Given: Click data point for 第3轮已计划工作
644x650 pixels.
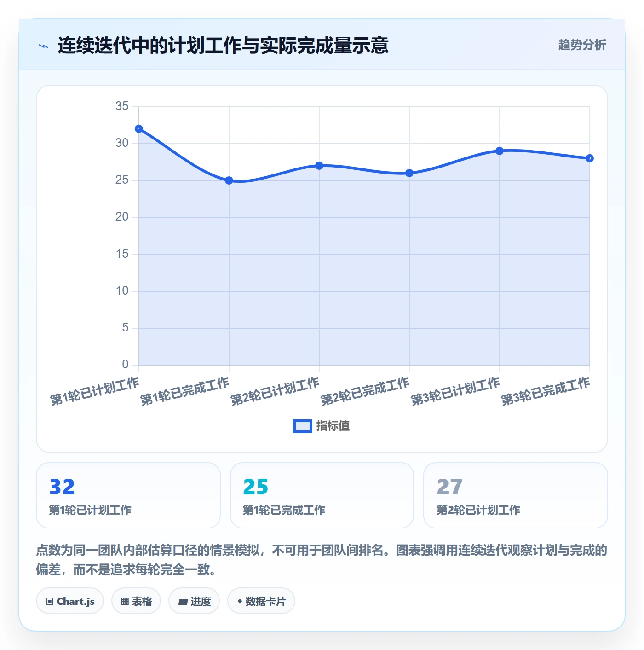Looking at the screenshot, I should pos(500,151).
